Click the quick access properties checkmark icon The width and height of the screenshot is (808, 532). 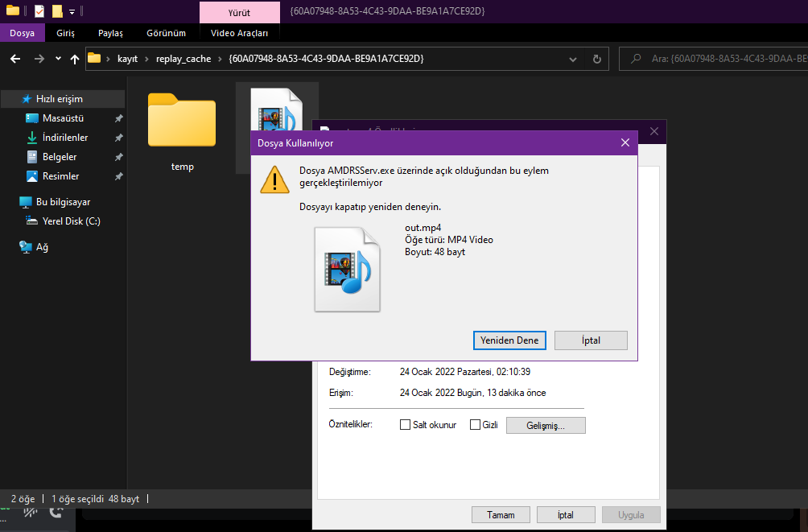[39, 10]
